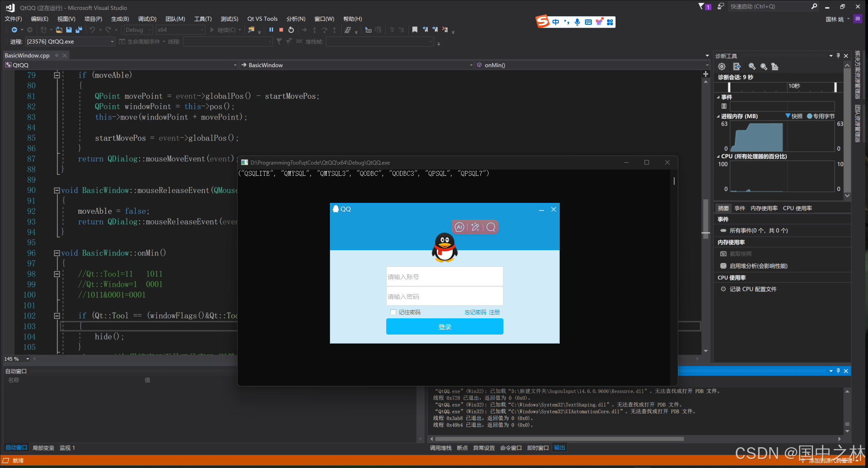Click the output panel horizontal scrollbar
The height and width of the screenshot is (468, 868).
point(559,439)
